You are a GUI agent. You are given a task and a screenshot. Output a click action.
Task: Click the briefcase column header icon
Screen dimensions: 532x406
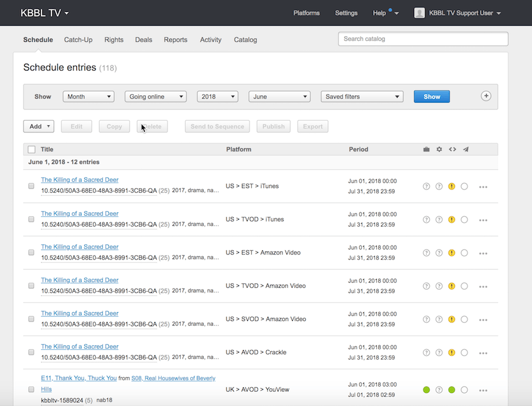[426, 150]
